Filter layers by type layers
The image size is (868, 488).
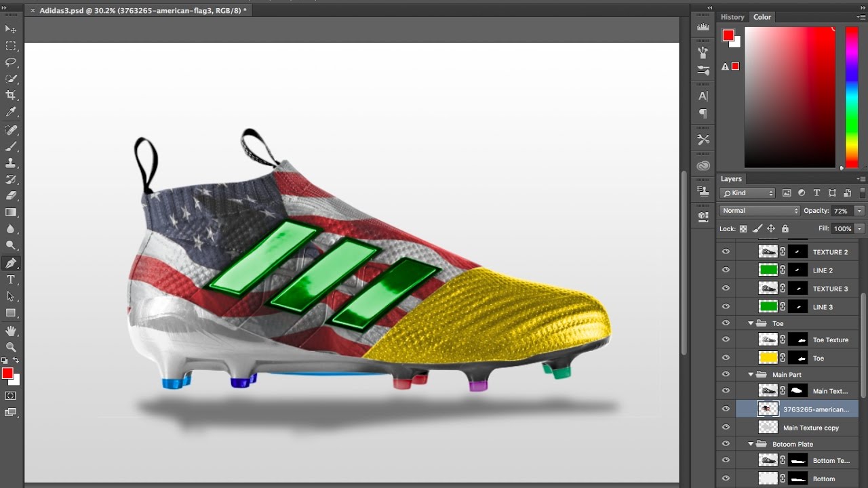coord(816,193)
